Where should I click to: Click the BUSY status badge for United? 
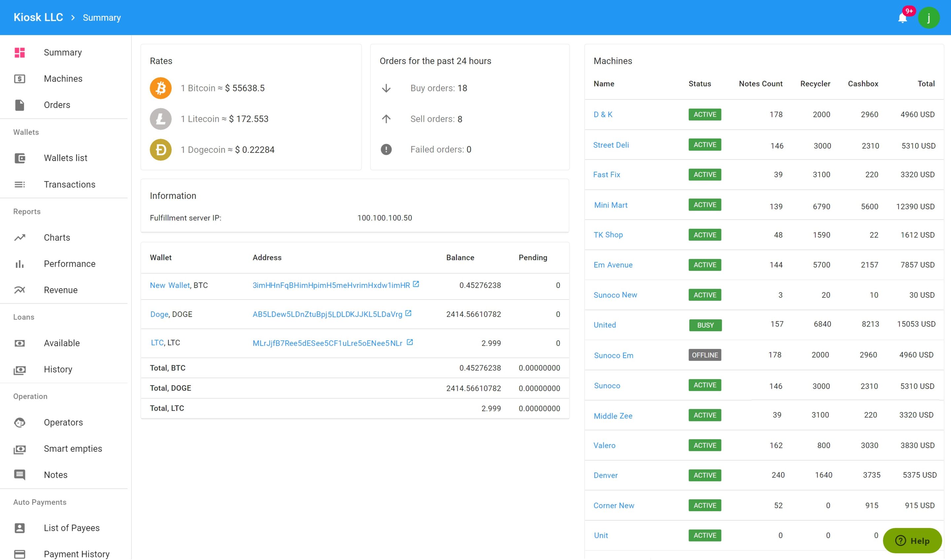705,325
